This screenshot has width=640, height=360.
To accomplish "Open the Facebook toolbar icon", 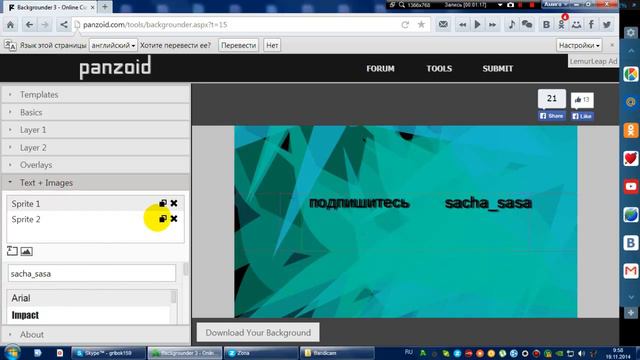I will tap(591, 25).
